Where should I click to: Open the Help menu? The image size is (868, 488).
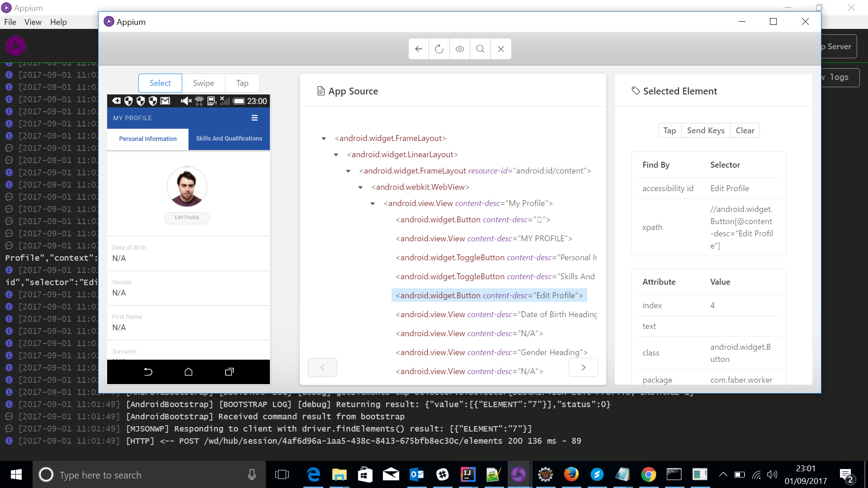point(58,22)
